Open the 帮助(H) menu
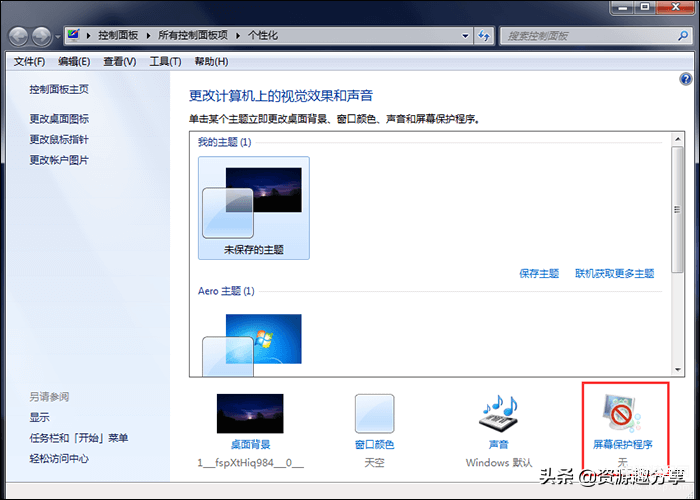700x500 pixels. (211, 62)
